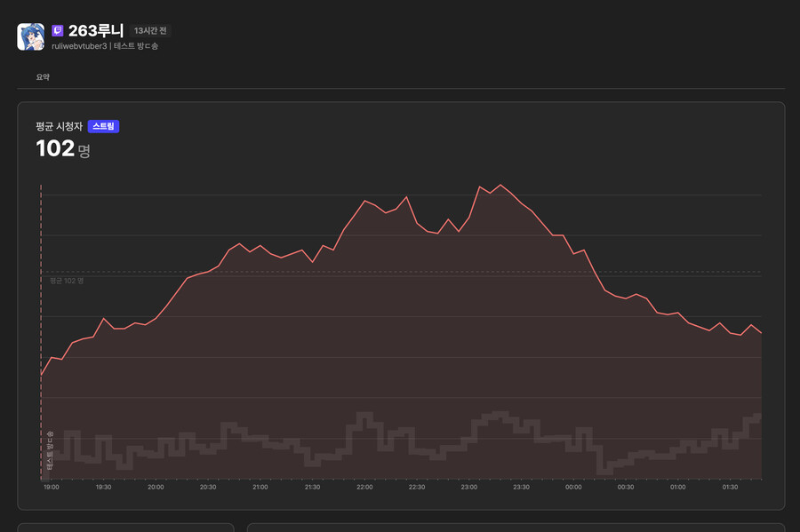The image size is (800, 532).
Task: Click the 19:00 tick on the time axis
Action: [x=52, y=487]
